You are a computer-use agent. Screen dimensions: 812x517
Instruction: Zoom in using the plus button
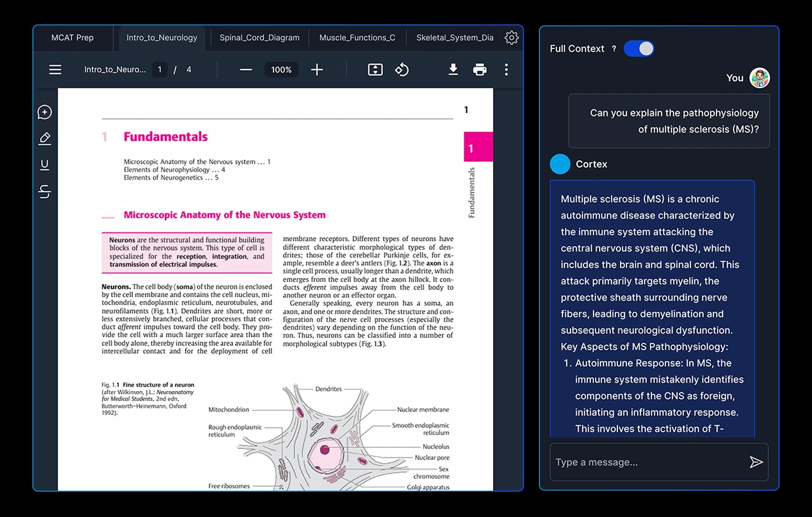(x=317, y=70)
